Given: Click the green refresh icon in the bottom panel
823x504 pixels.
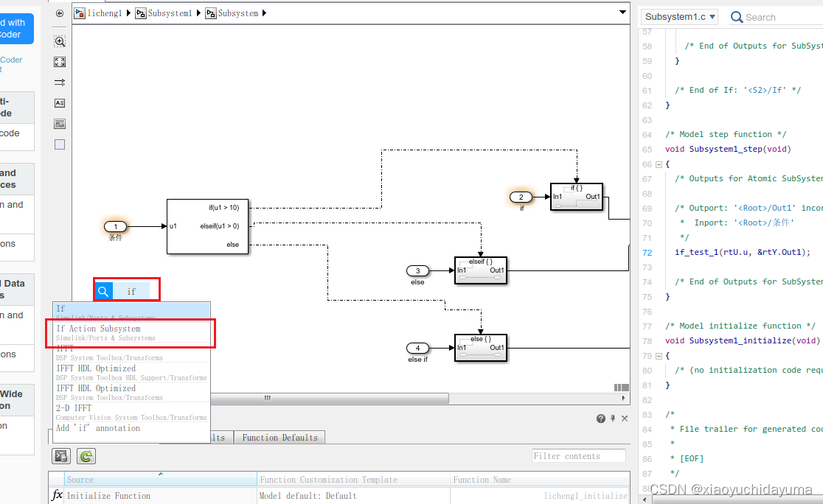Looking at the screenshot, I should [86, 455].
